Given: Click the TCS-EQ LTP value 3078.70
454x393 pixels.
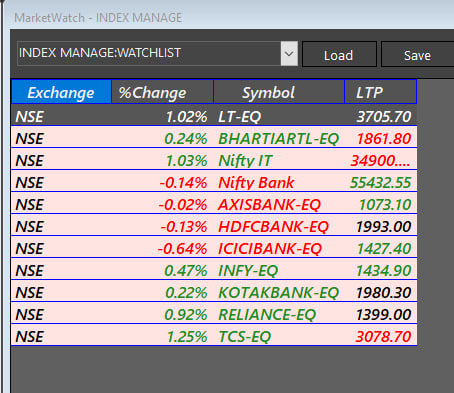Looking at the screenshot, I should point(383,336).
